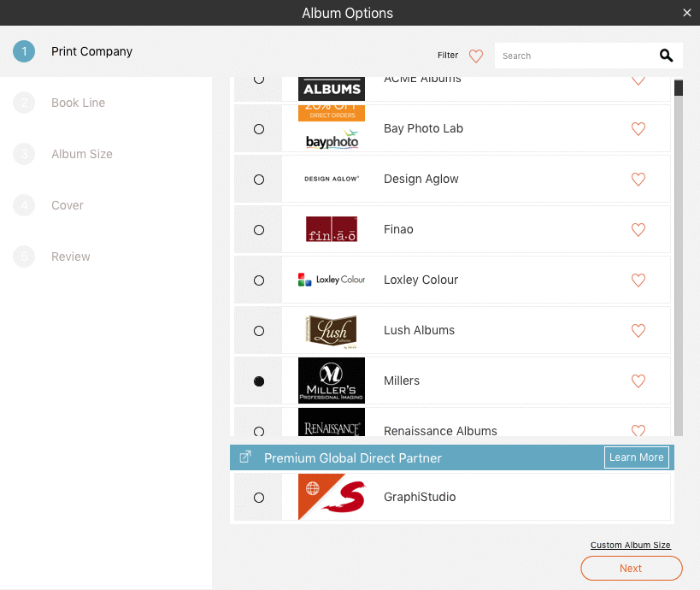This screenshot has width=700, height=590.
Task: Click the Lush Albums company name
Action: pos(419,331)
